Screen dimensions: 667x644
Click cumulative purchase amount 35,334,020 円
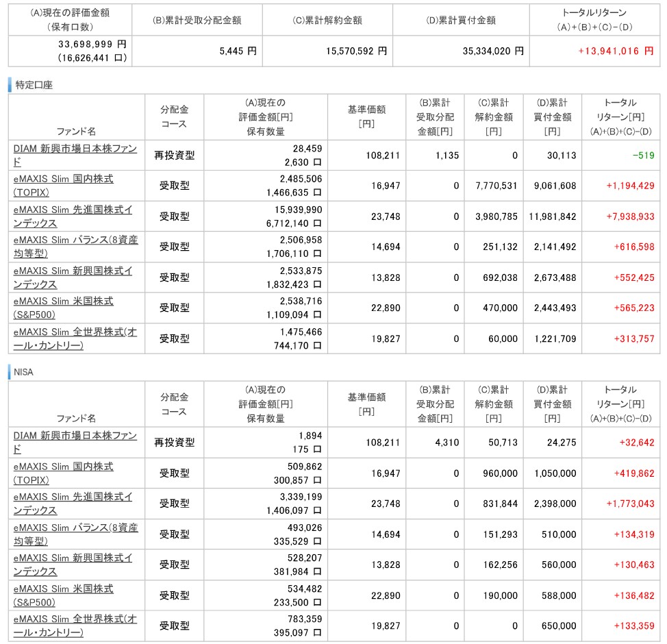coord(493,51)
